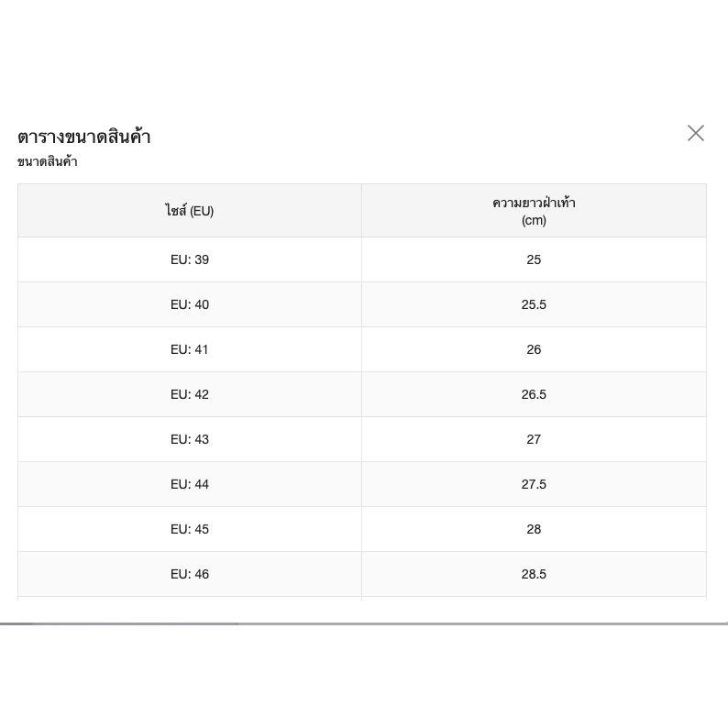The width and height of the screenshot is (728, 728).
Task: Click the 25 cm foot length value
Action: (x=534, y=259)
